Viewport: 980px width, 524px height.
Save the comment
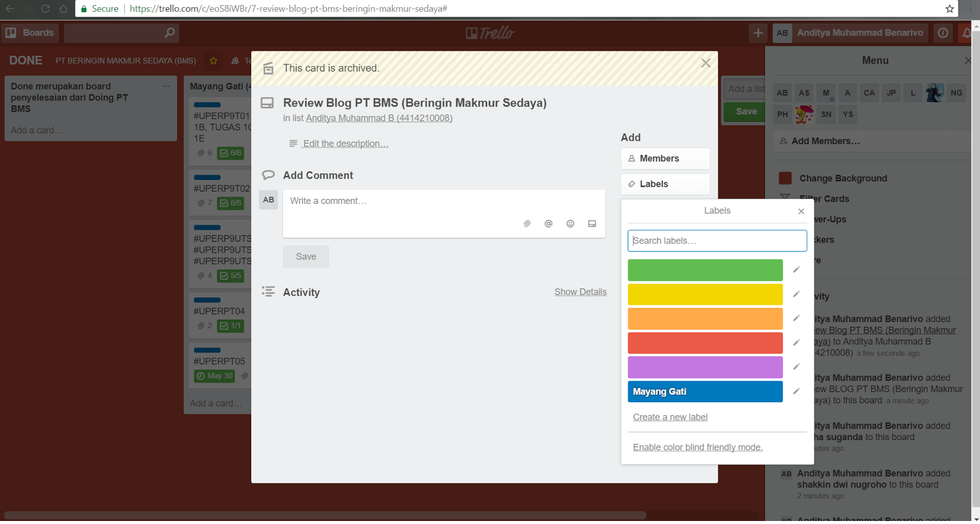tap(306, 257)
